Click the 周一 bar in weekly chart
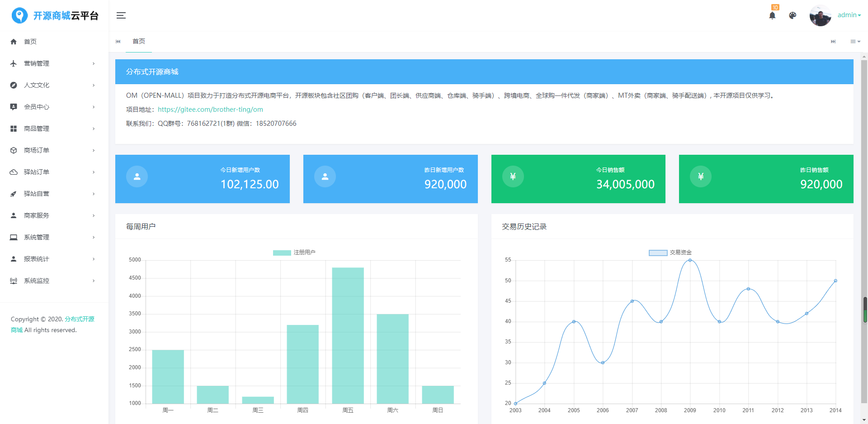 [x=168, y=376]
